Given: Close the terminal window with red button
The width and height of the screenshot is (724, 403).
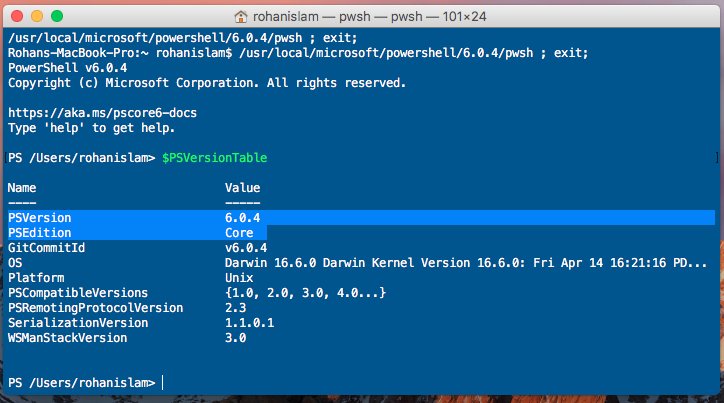Looking at the screenshot, I should [17, 16].
